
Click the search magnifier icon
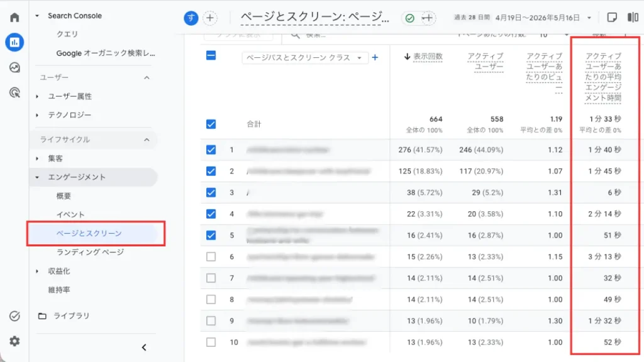coord(296,35)
